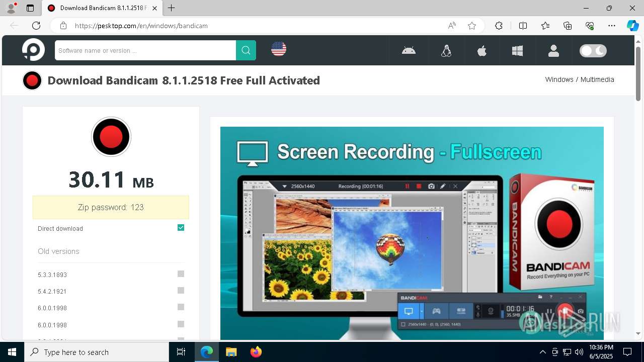Viewport: 644px width, 362px height.
Task: Check the box for version 5.3.3.1893
Action: click(x=181, y=274)
